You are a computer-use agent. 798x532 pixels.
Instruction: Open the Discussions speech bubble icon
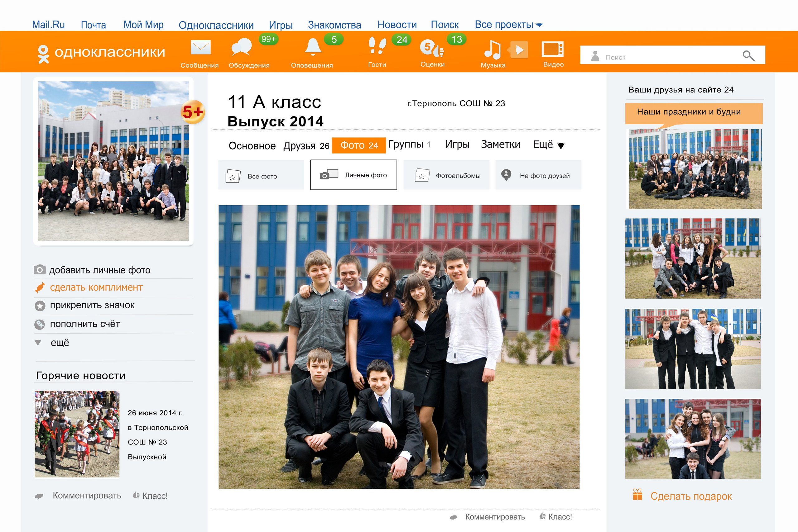242,47
